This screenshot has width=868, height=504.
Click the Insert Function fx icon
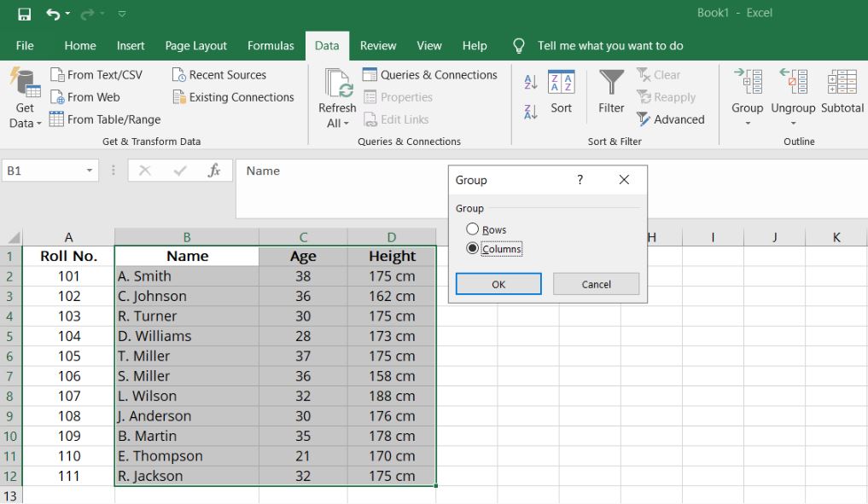[214, 171]
